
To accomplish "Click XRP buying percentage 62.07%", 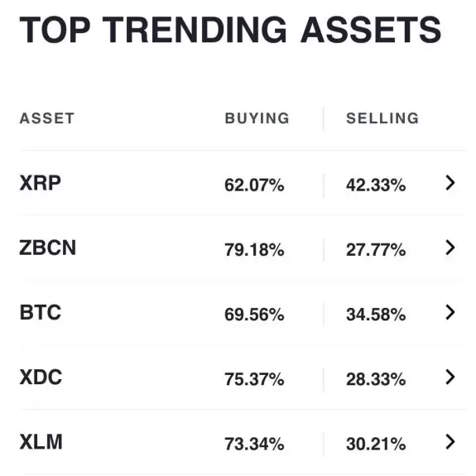I will click(x=254, y=185).
